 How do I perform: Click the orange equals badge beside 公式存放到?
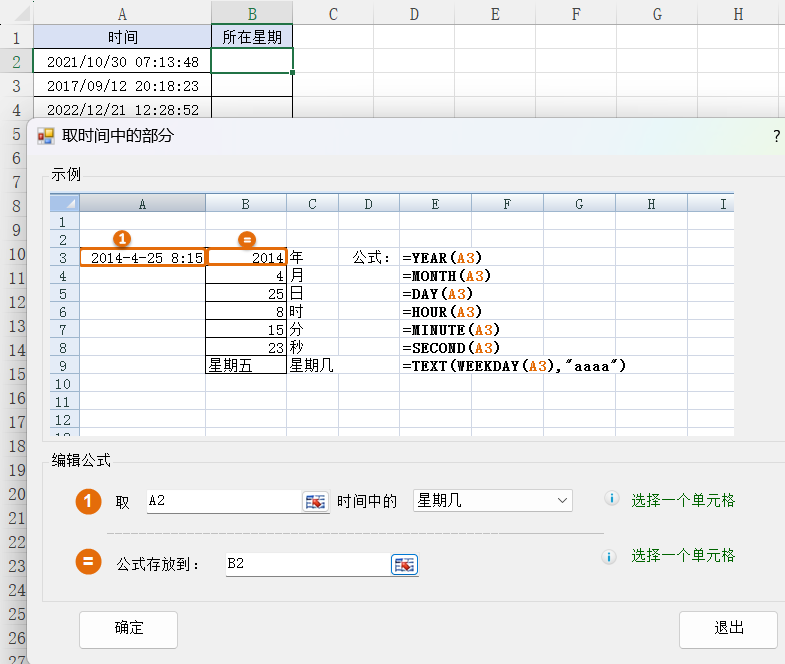click(x=89, y=563)
